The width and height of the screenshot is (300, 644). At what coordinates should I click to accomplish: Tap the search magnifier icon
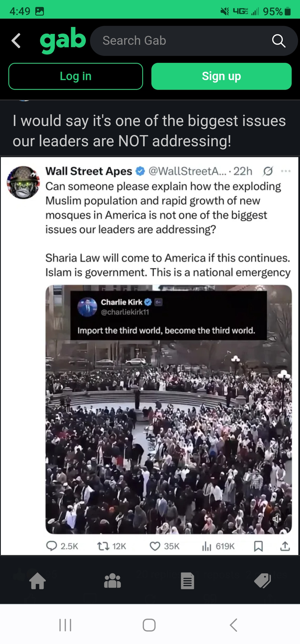click(x=279, y=41)
